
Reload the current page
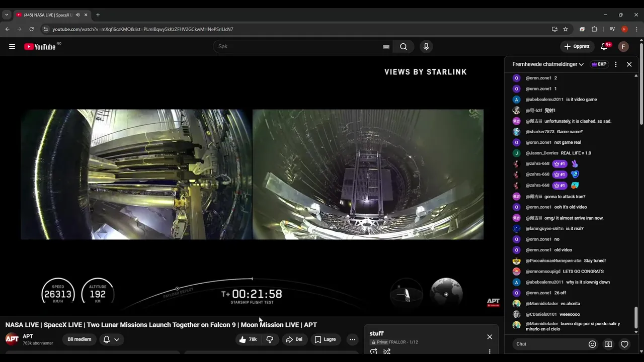click(32, 29)
